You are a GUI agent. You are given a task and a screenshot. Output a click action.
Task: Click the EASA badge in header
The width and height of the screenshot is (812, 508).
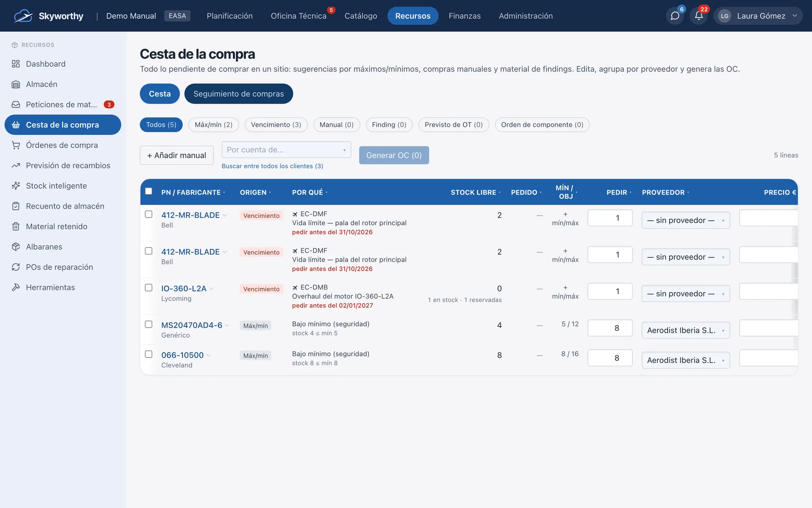click(177, 16)
